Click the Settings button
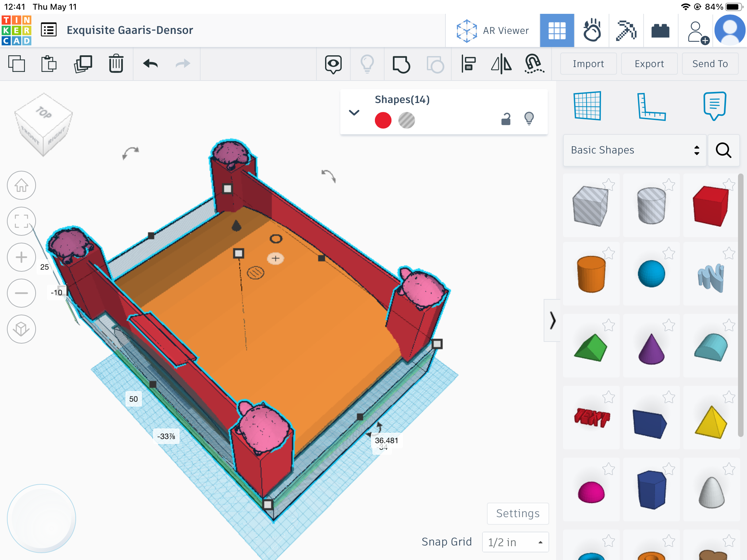The image size is (747, 560). (x=517, y=513)
